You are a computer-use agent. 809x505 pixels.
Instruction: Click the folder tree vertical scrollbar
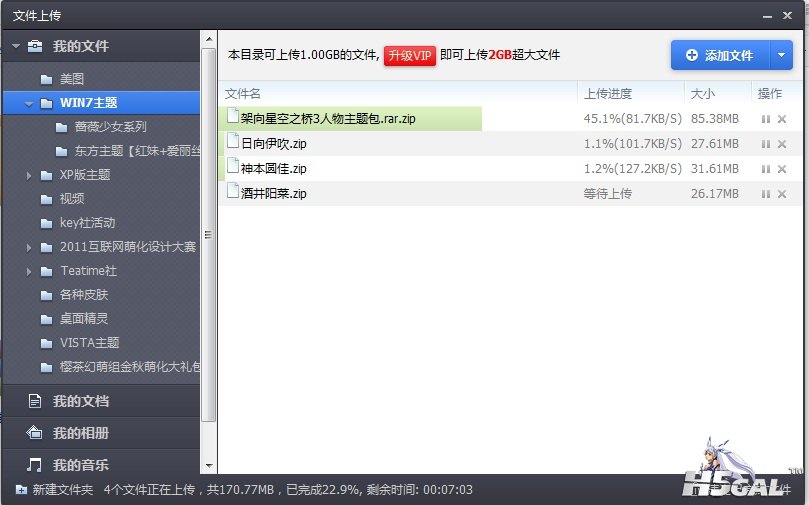[208, 235]
